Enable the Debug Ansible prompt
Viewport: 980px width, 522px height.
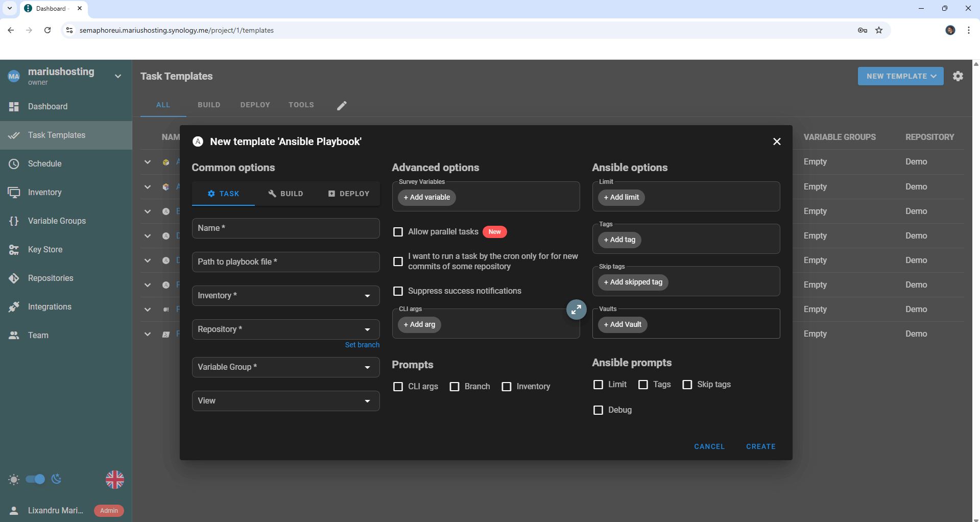(x=598, y=410)
